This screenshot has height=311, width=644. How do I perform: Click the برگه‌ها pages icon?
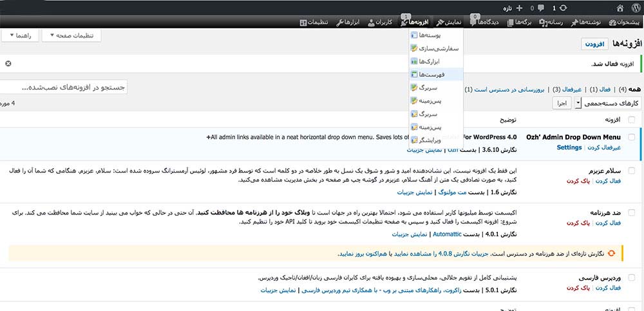point(511,22)
